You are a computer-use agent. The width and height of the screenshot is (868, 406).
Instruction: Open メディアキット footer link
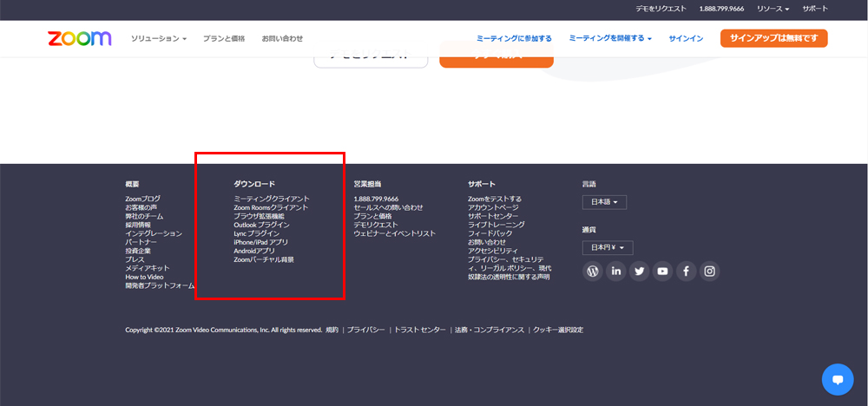point(148,268)
